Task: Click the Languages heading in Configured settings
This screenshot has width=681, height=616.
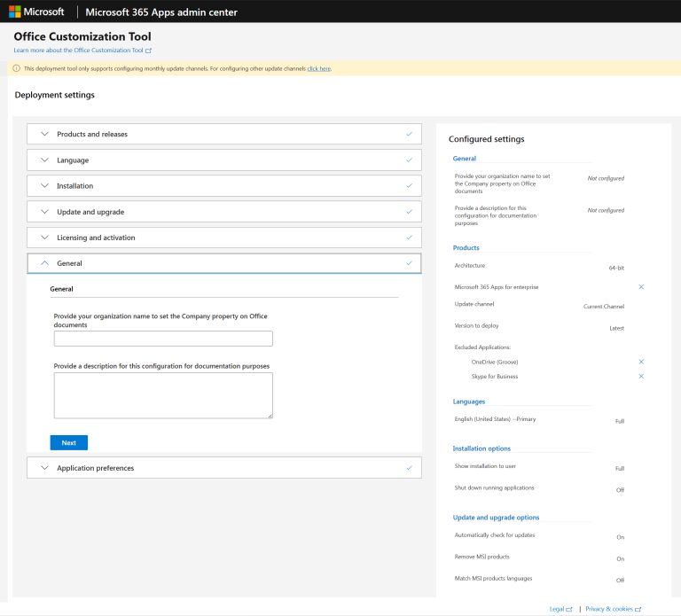Action: 468,402
